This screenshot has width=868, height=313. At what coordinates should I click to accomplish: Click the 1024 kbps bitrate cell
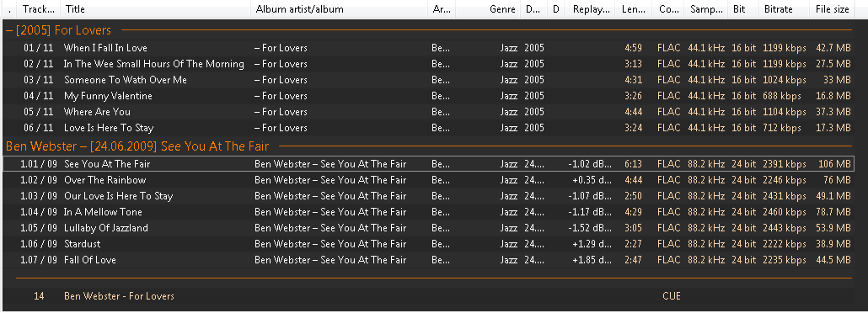tap(785, 80)
